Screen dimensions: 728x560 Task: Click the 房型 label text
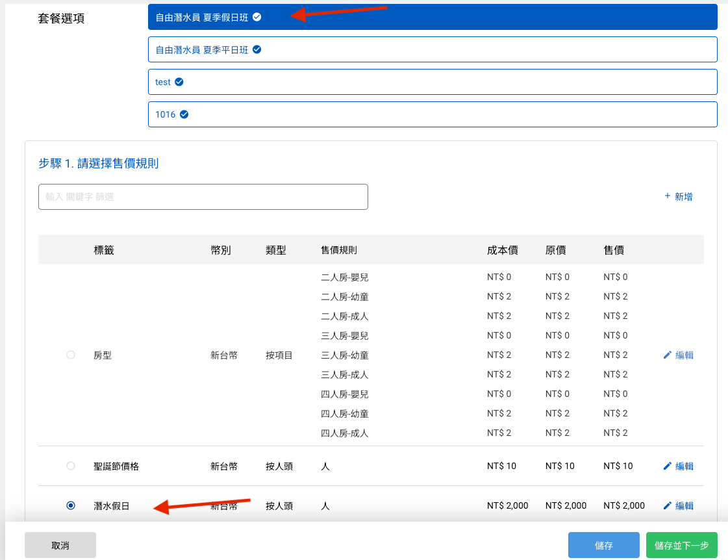point(103,355)
